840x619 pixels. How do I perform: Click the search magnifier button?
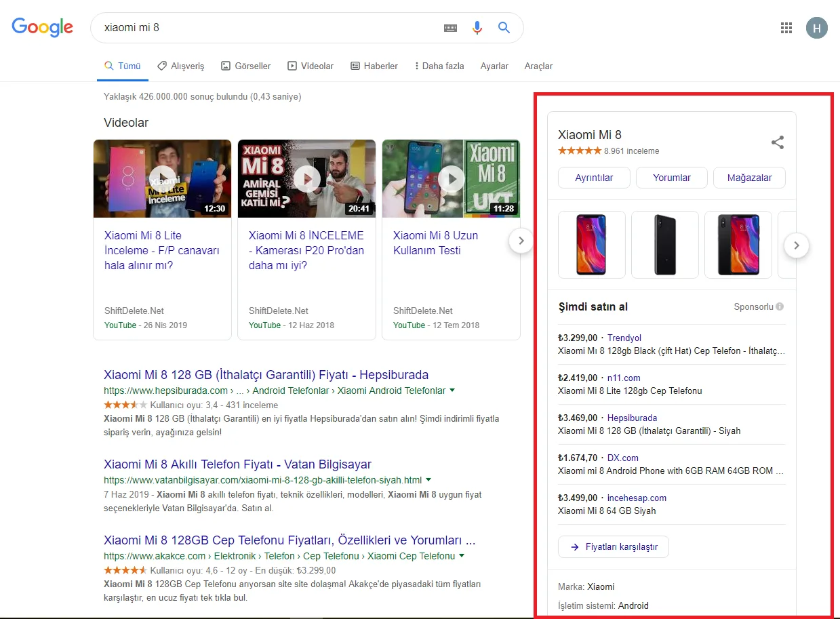[504, 28]
